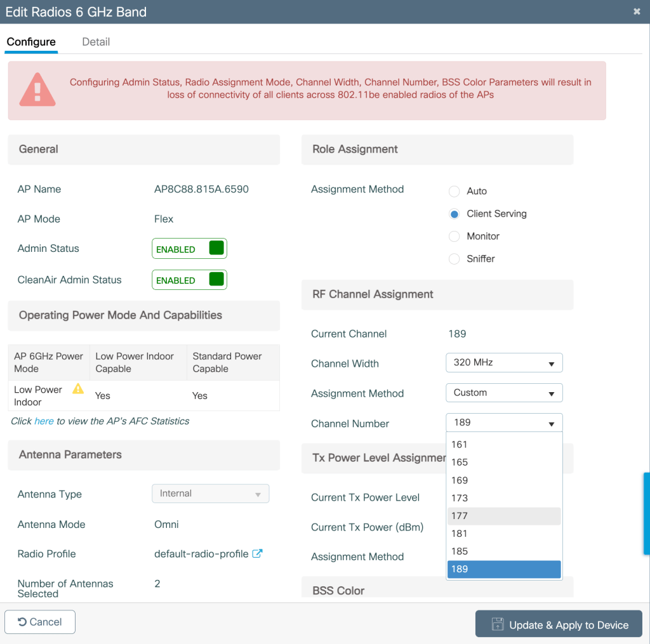Expand the RF Assignment Method Custom dropdown
This screenshot has height=644, width=650.
[x=504, y=393]
